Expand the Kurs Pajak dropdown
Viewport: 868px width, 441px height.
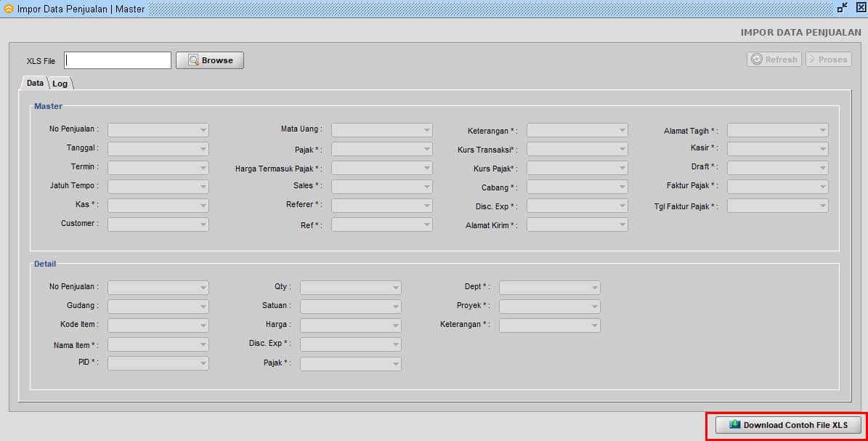577,168
